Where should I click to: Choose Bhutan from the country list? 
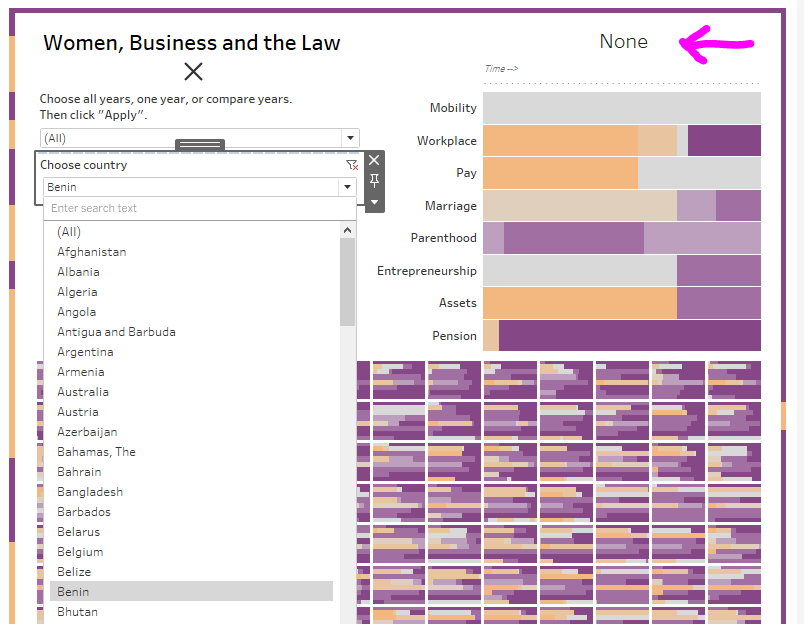tap(77, 612)
